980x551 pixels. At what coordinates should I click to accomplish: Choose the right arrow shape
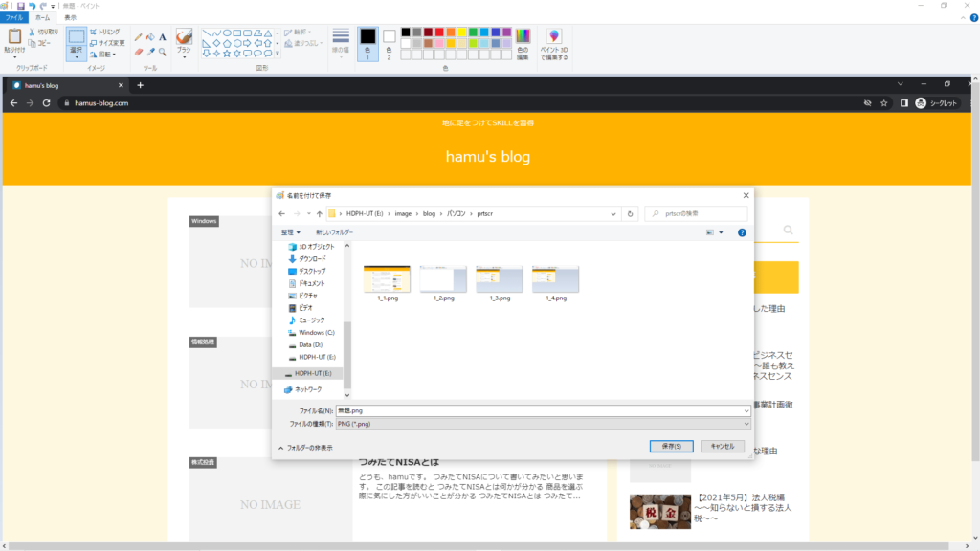[248, 43]
